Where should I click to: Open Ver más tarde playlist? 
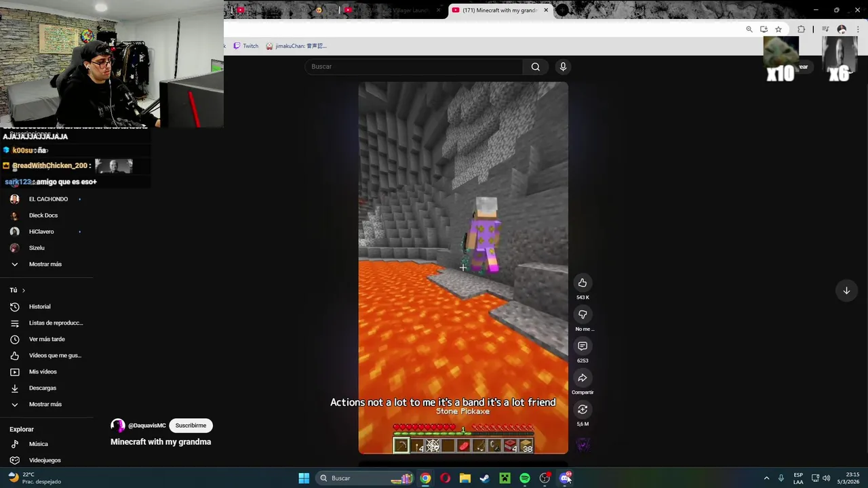coord(46,339)
